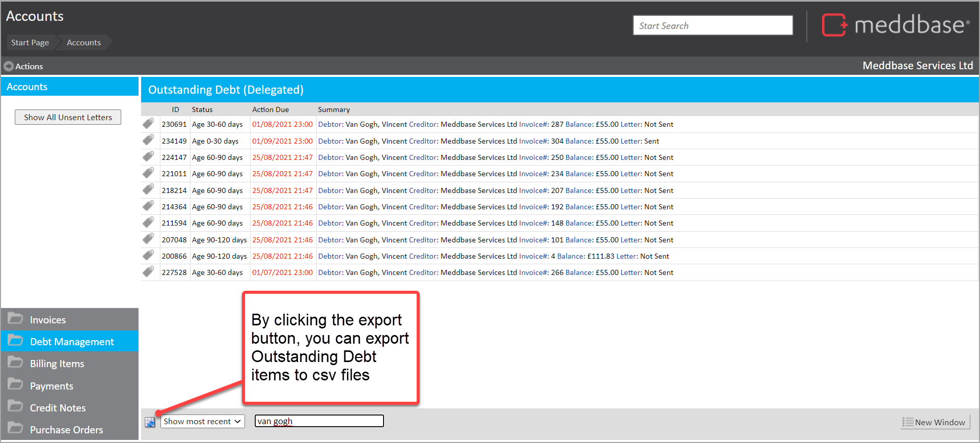Open Credit Notes section
Viewport: 980px width, 443px height.
tap(58, 408)
